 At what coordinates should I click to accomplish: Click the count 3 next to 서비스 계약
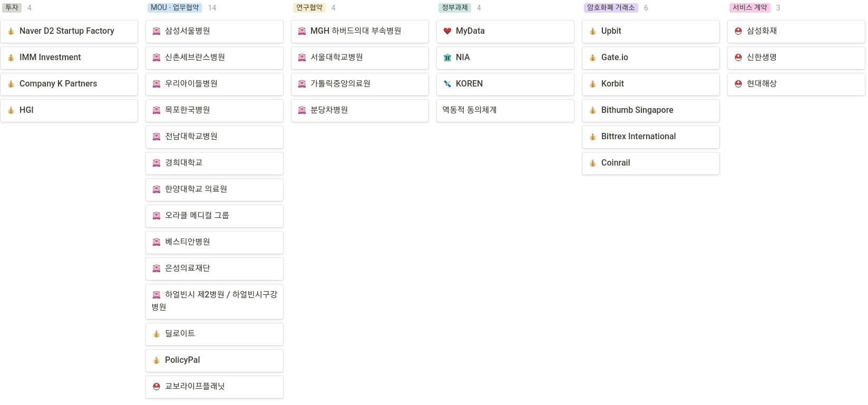click(778, 8)
